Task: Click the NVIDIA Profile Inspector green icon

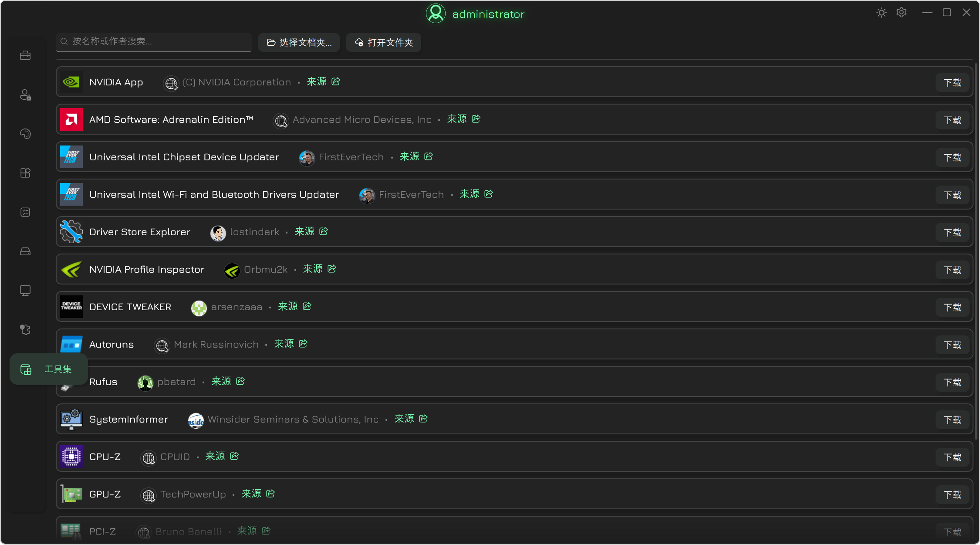Action: tap(71, 269)
